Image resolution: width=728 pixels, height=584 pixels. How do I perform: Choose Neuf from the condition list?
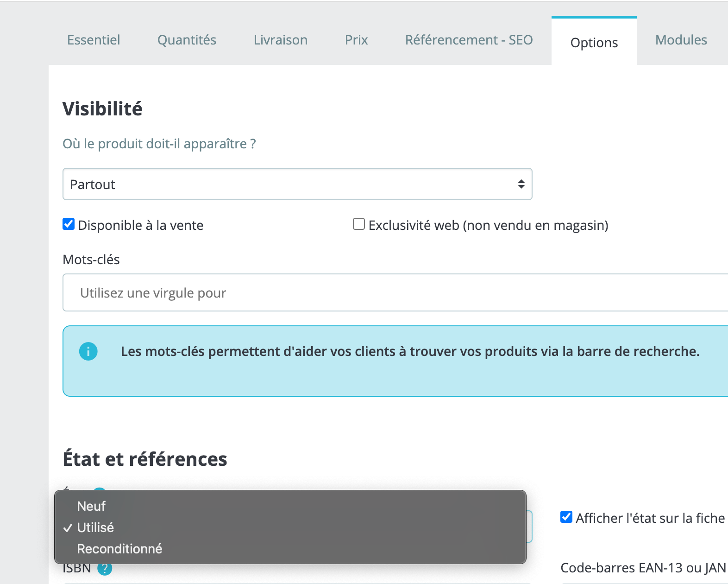point(290,506)
